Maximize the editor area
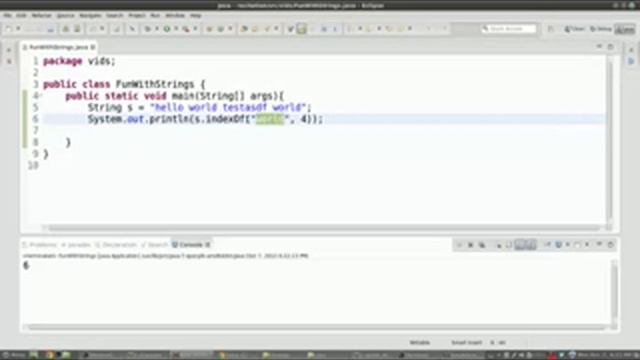This screenshot has height=360, width=640. [x=611, y=47]
